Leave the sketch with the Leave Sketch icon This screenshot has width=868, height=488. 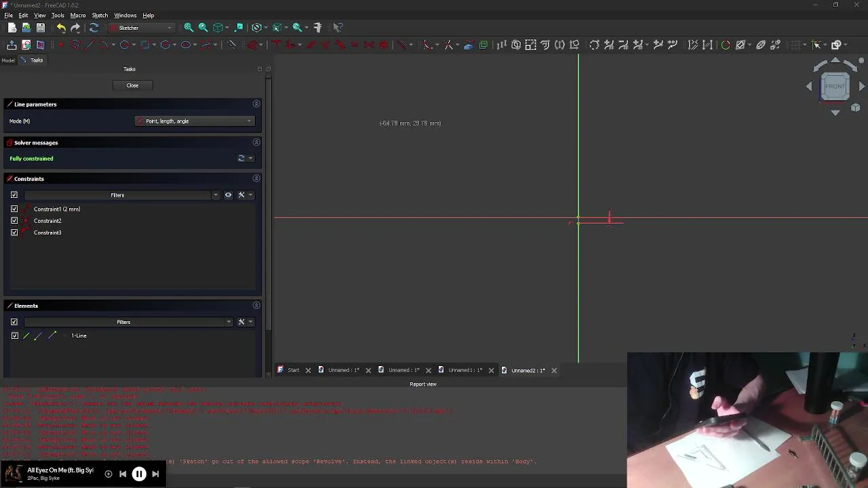pyautogui.click(x=12, y=45)
